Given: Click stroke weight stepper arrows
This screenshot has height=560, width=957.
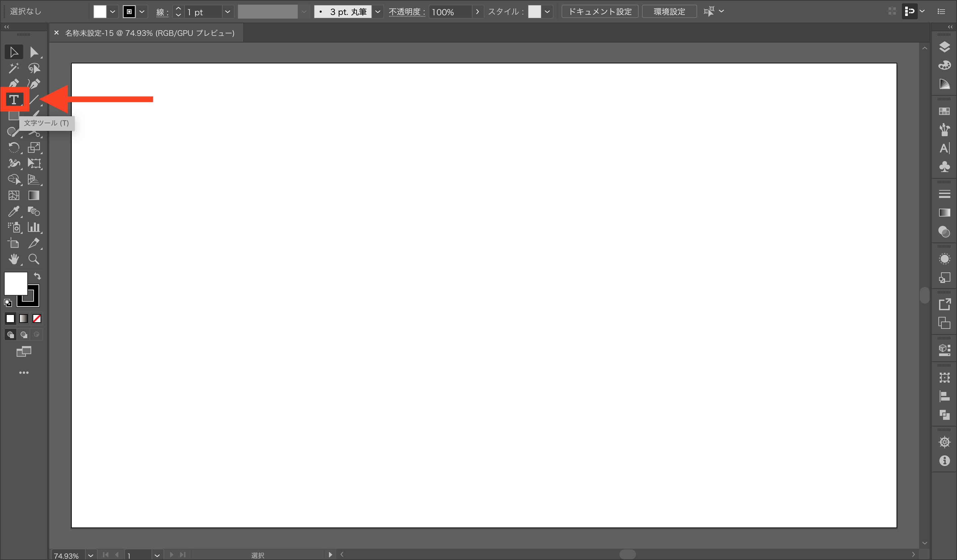Looking at the screenshot, I should point(178,12).
